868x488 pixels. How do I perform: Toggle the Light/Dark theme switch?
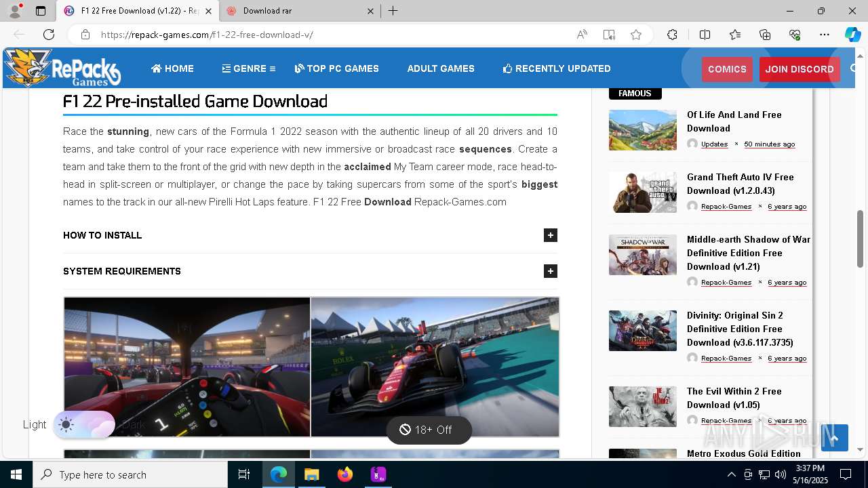[x=84, y=425]
